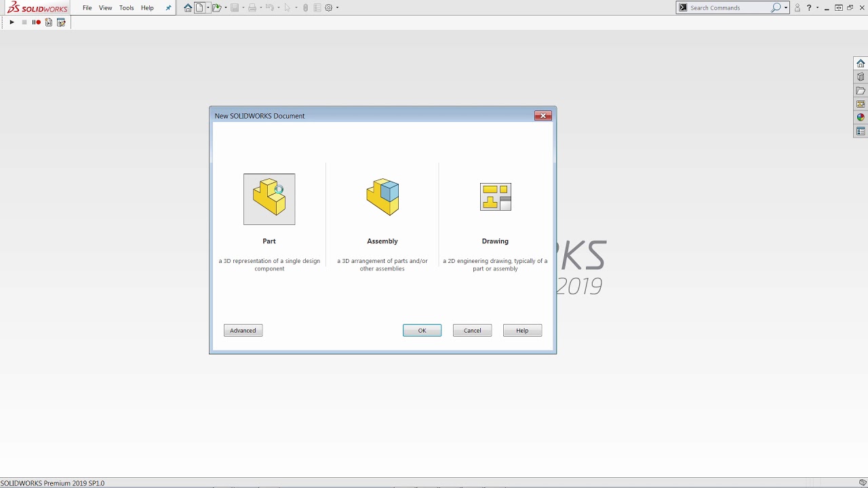Click the user Login icon
Image resolution: width=868 pixels, height=488 pixels.
click(x=797, y=7)
